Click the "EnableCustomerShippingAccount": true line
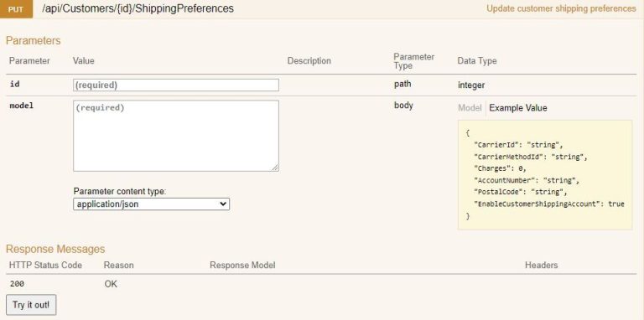The image size is (644, 320). (x=549, y=204)
